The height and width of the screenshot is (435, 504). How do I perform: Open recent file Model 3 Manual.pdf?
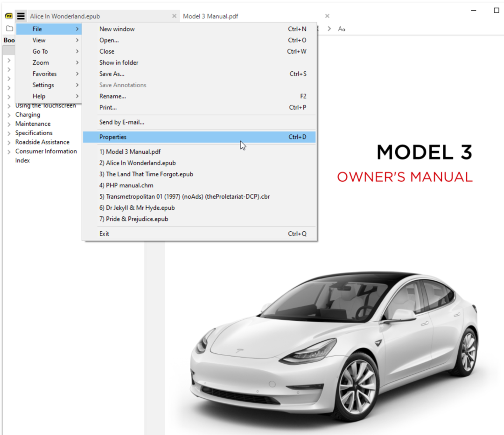[199, 152]
